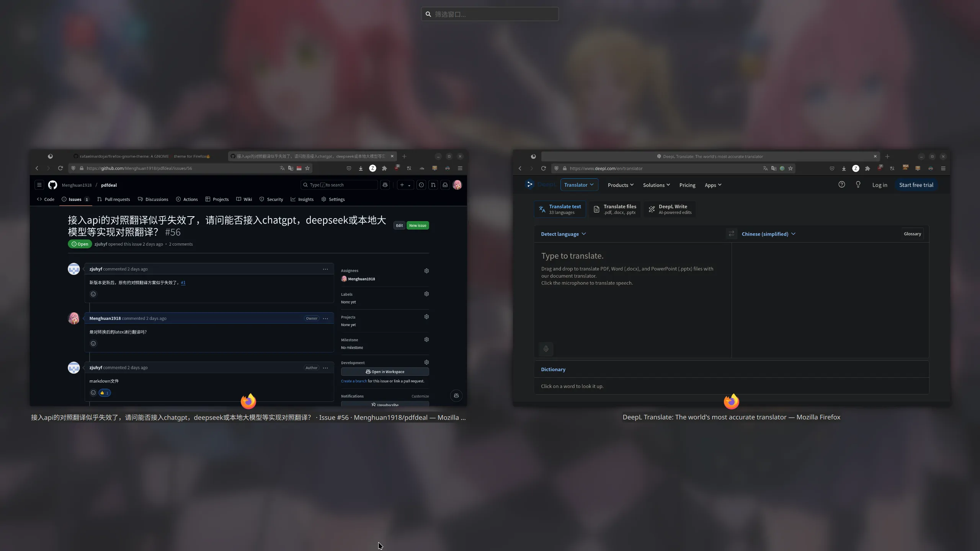The height and width of the screenshot is (551, 980).
Task: Click the Create a branch link
Action: [x=354, y=381]
